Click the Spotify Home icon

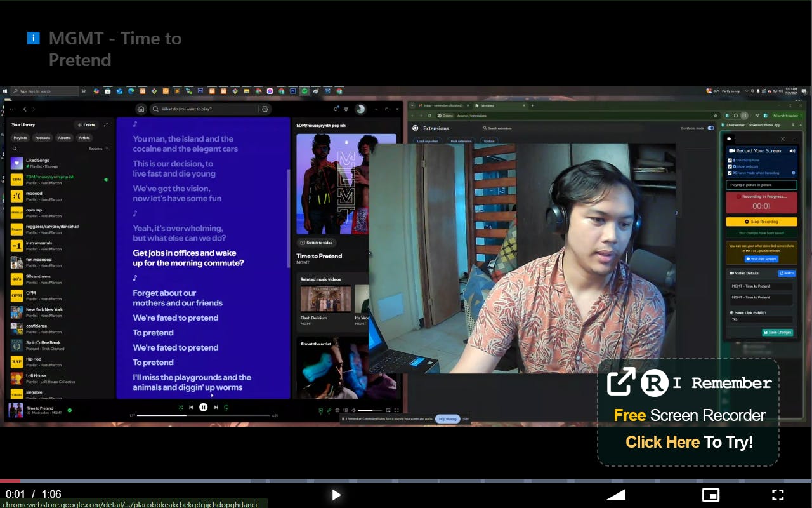[141, 109]
